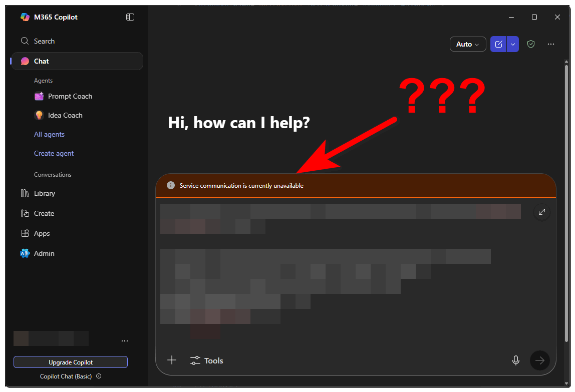The width and height of the screenshot is (575, 392).
Task: Click the service unavailable info icon
Action: [x=170, y=185]
